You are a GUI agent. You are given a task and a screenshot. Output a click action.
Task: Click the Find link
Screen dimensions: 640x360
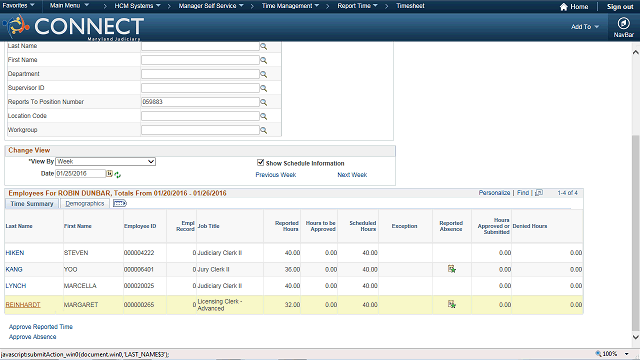(523, 193)
